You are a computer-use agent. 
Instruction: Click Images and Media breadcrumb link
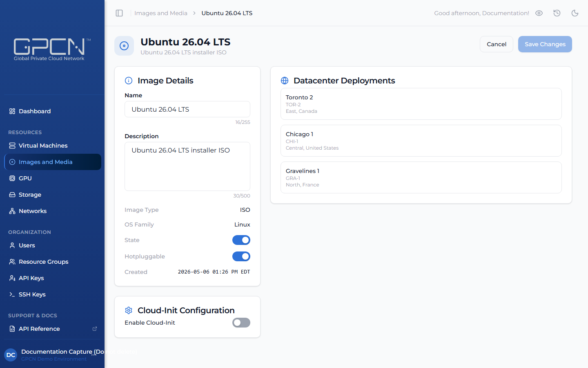coord(161,13)
